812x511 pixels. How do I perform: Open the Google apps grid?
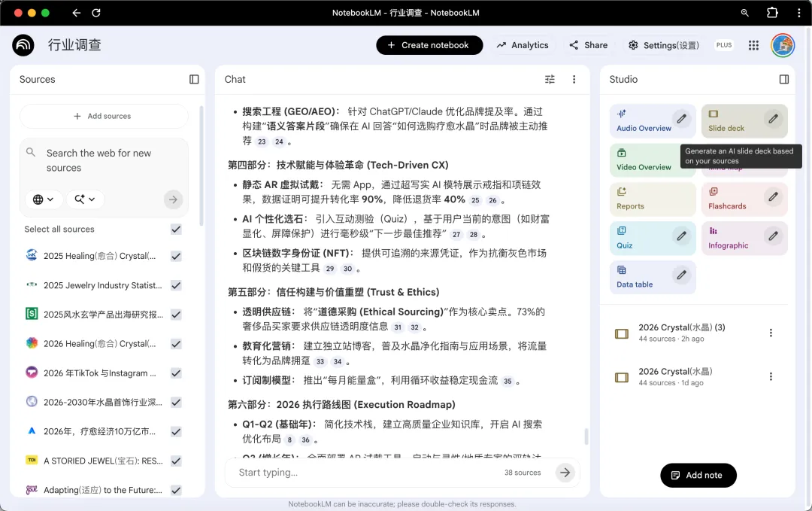pos(753,46)
